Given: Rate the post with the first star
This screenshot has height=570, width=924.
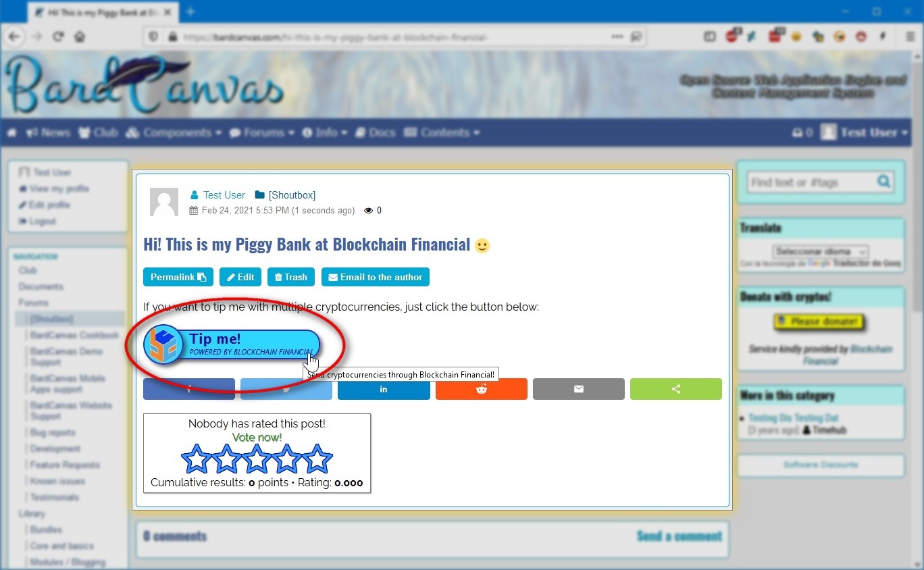Looking at the screenshot, I should tap(197, 459).
